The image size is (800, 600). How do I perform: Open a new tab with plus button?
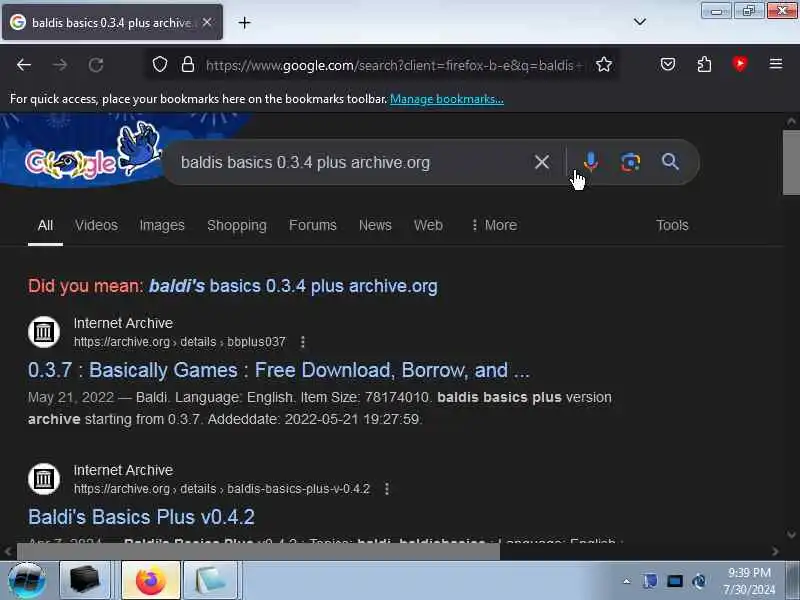pos(244,22)
